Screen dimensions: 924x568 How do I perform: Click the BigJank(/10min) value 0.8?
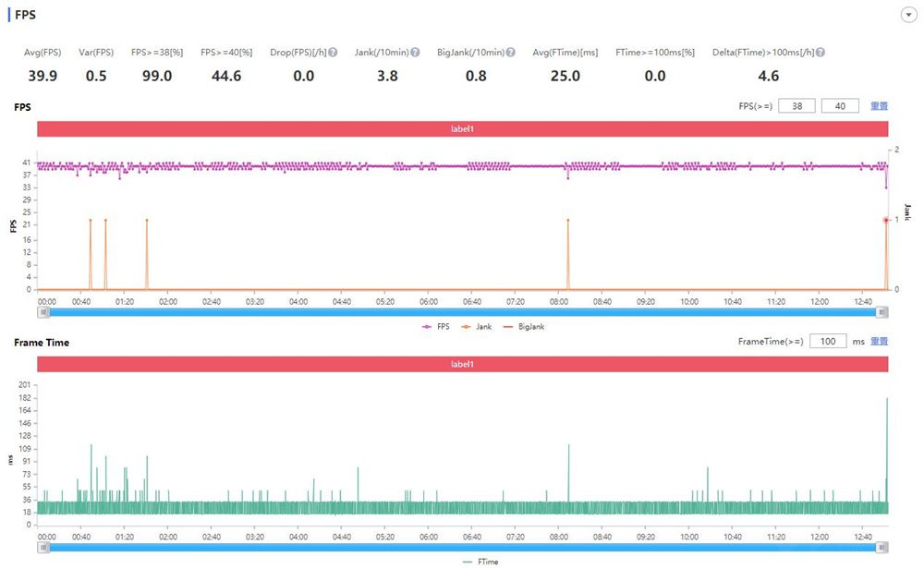pos(476,76)
